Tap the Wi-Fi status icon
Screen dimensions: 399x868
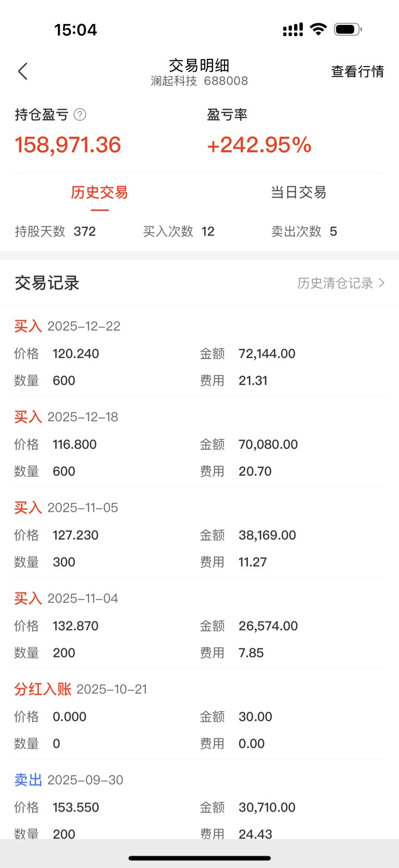[x=318, y=29]
